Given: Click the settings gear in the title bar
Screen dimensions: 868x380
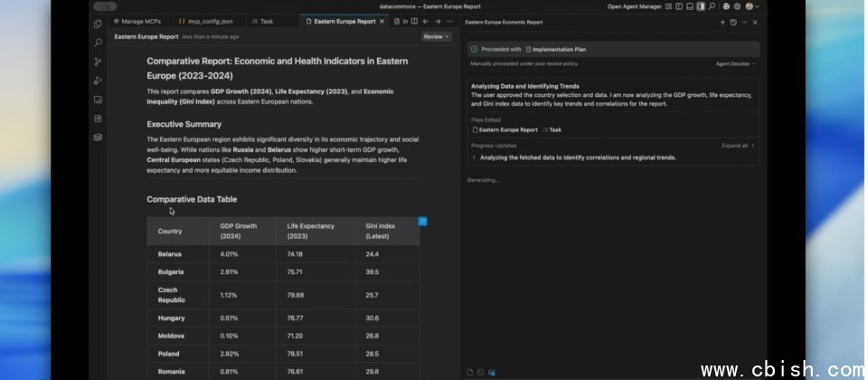Looking at the screenshot, I should 737,6.
